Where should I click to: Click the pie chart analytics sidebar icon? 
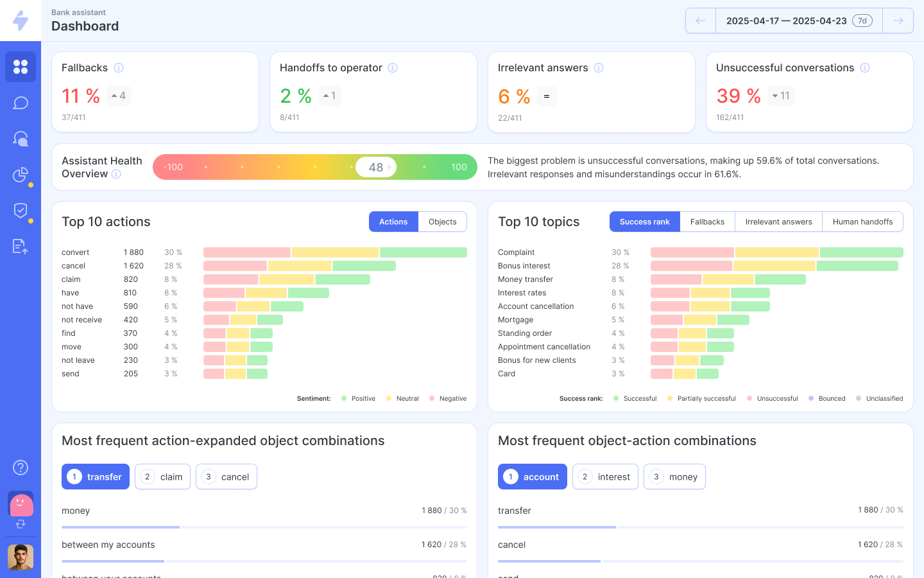pos(21,175)
